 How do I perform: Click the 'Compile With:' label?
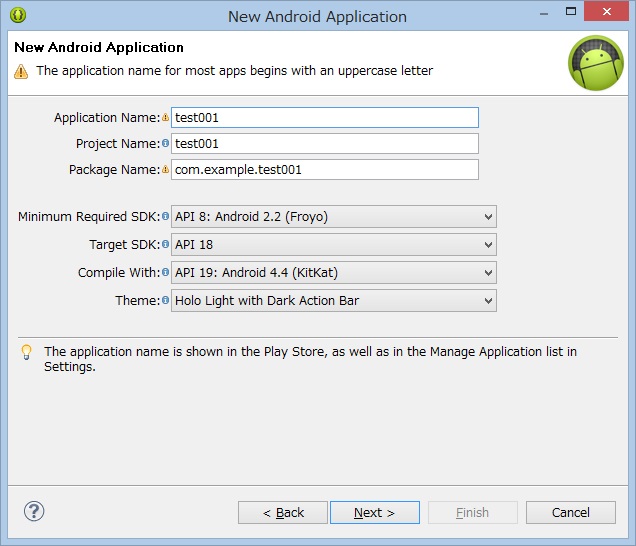tap(119, 273)
